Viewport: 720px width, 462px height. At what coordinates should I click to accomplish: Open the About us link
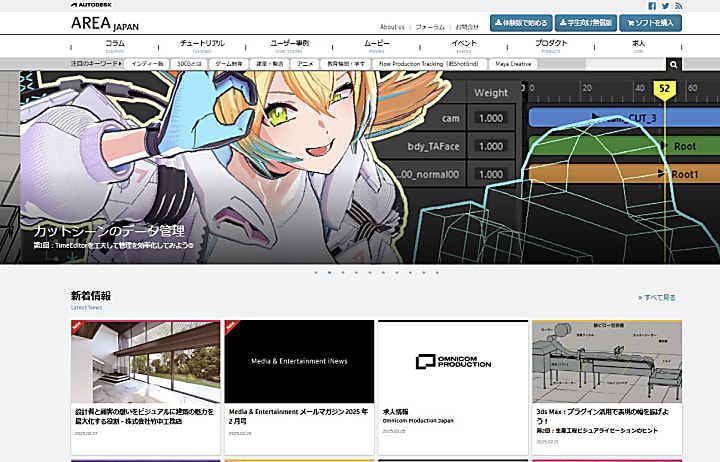click(392, 27)
